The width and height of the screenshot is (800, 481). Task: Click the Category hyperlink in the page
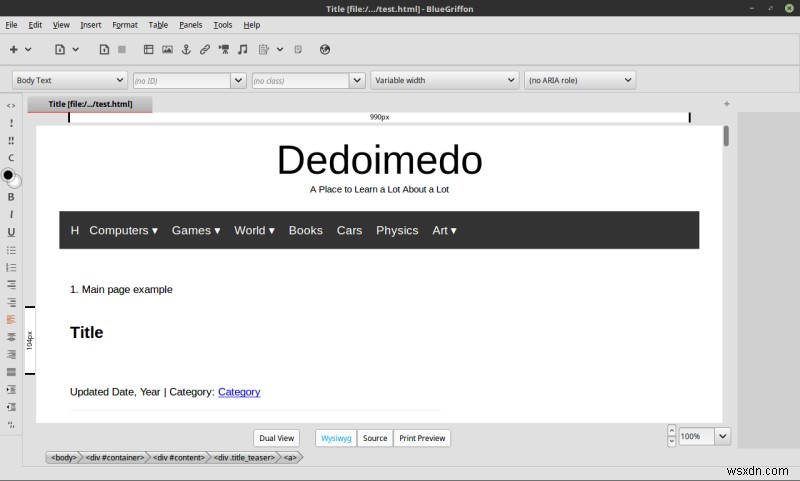click(239, 392)
